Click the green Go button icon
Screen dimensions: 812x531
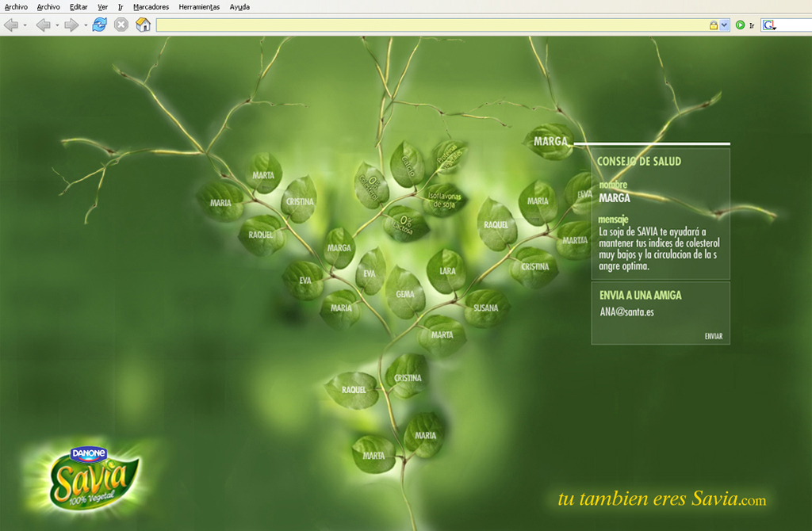click(740, 25)
